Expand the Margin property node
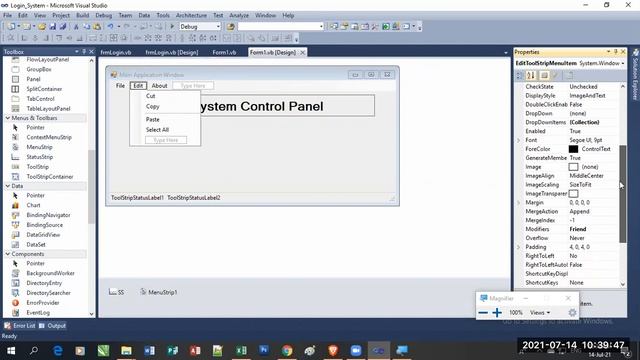Viewport: 640px width, 360px height. click(x=519, y=202)
